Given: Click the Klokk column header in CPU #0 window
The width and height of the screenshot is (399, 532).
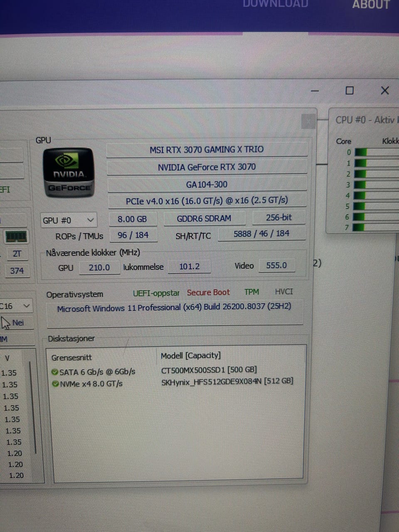Looking at the screenshot, I should (x=390, y=141).
